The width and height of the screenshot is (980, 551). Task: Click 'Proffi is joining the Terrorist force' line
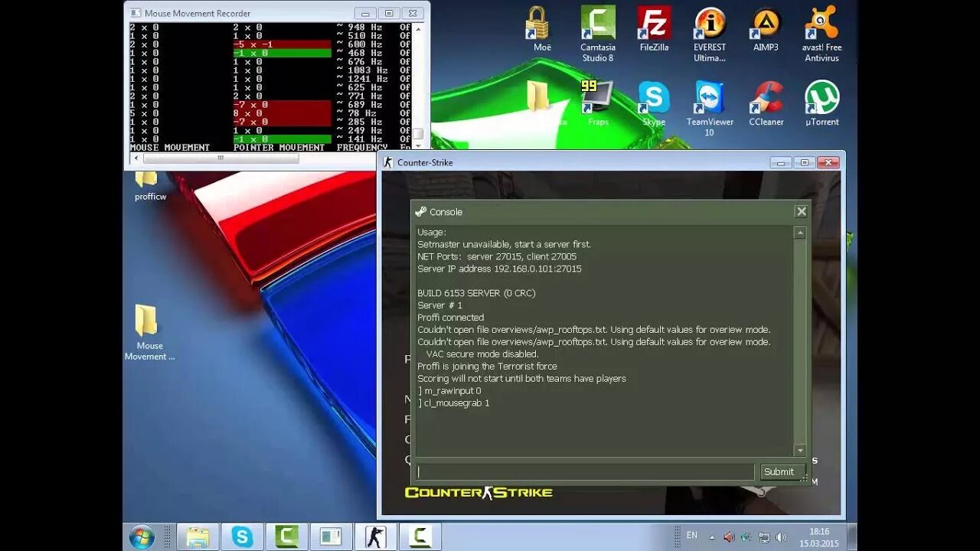[487, 367]
